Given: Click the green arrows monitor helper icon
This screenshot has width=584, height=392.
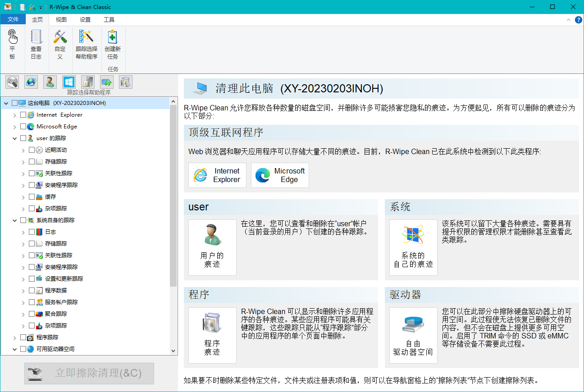Looking at the screenshot, I should pyautogui.click(x=107, y=82).
